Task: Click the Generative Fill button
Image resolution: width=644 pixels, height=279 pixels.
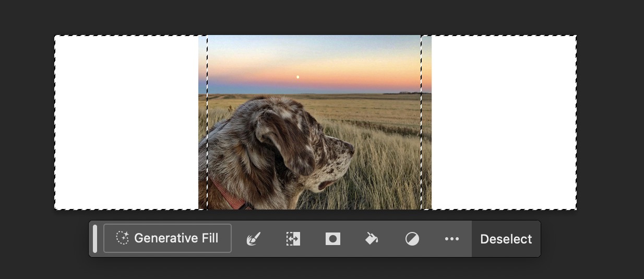Action: [168, 238]
